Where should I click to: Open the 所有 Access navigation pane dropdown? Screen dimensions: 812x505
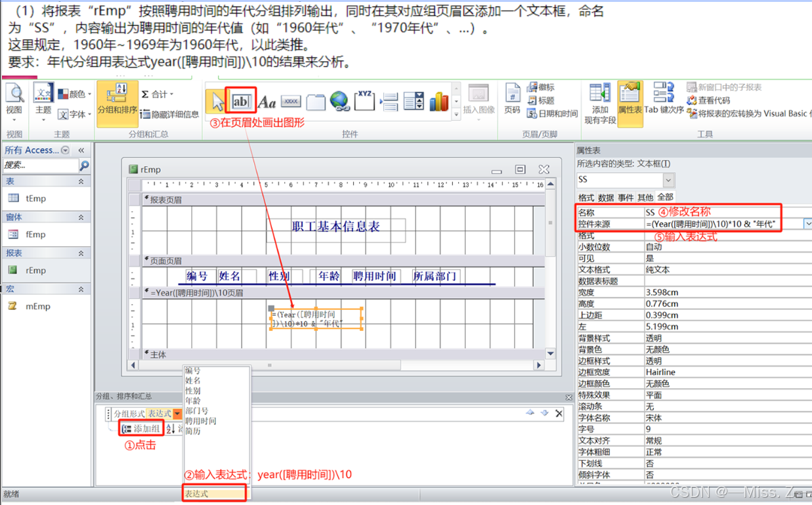click(x=65, y=150)
